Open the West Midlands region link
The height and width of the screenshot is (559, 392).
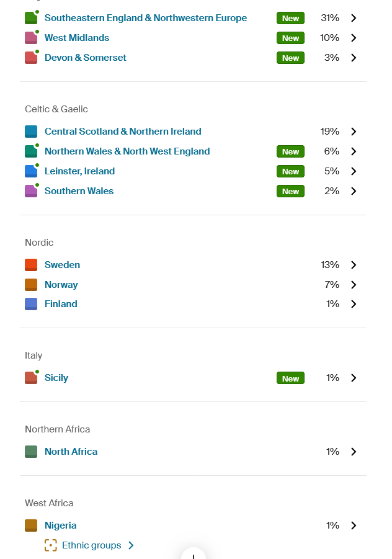click(x=77, y=38)
